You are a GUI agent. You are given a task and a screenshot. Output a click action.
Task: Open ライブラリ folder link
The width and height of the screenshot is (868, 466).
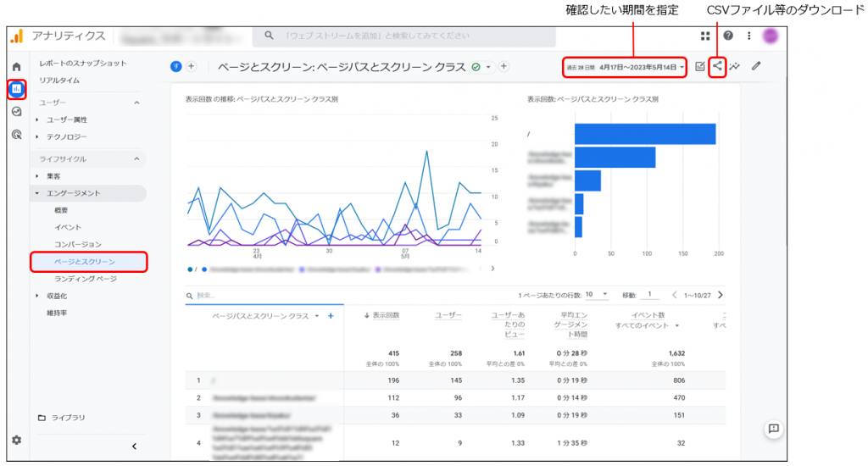(x=61, y=418)
